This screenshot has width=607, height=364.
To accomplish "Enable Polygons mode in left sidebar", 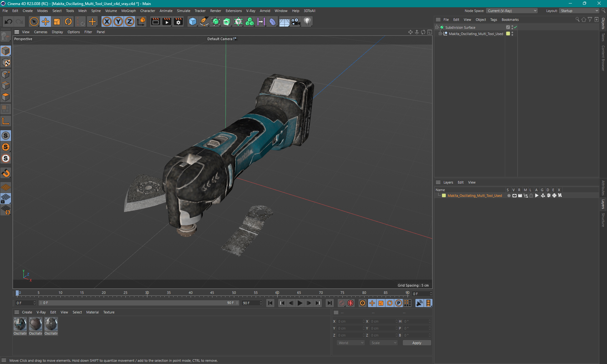I will click(x=6, y=97).
